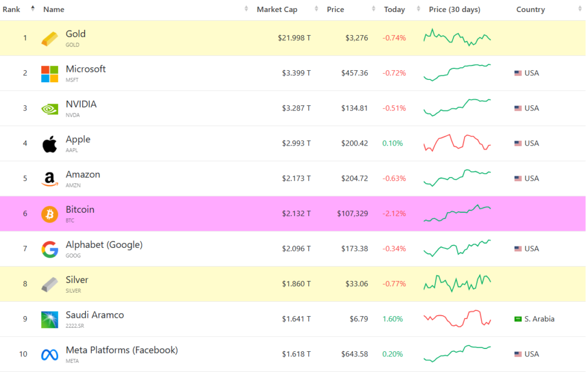Open the Amazon company link
This screenshot has width=588, height=372.
83,175
